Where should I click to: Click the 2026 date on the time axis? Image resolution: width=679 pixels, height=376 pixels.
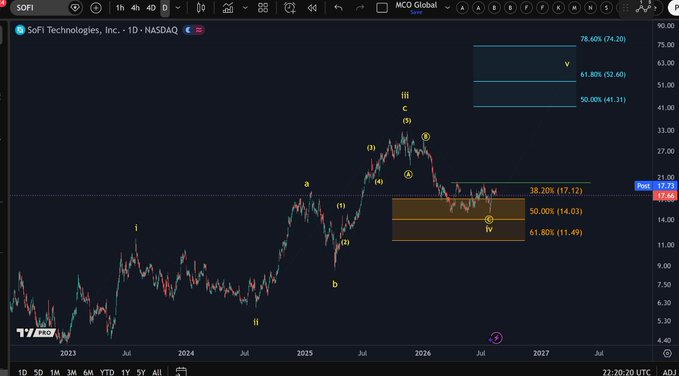423,353
